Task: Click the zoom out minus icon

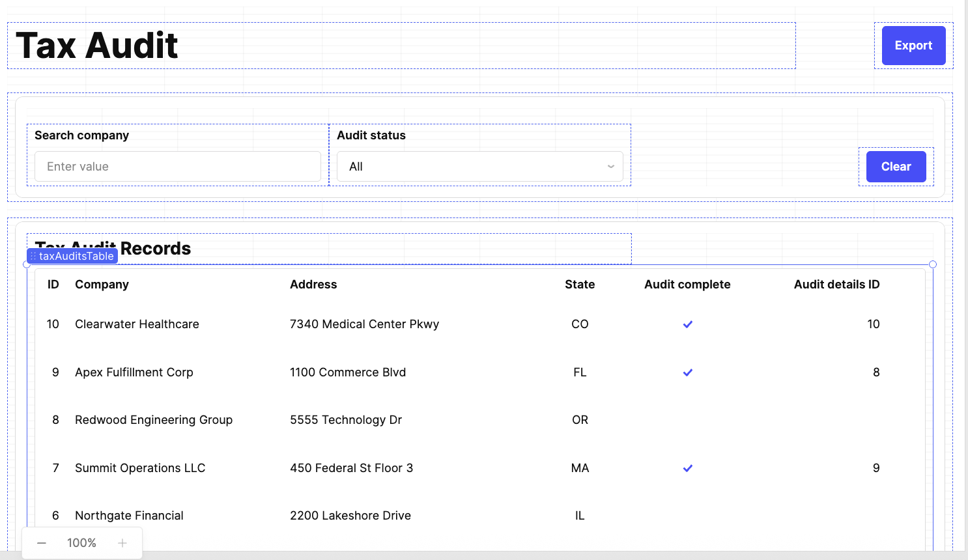Action: tap(41, 542)
